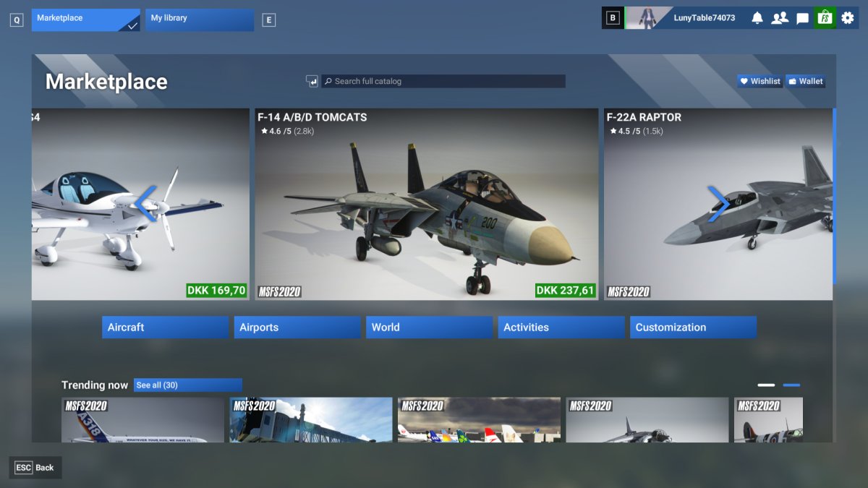Open the chat speech bubble icon
Screen dimensions: 868x488
tap(802, 19)
